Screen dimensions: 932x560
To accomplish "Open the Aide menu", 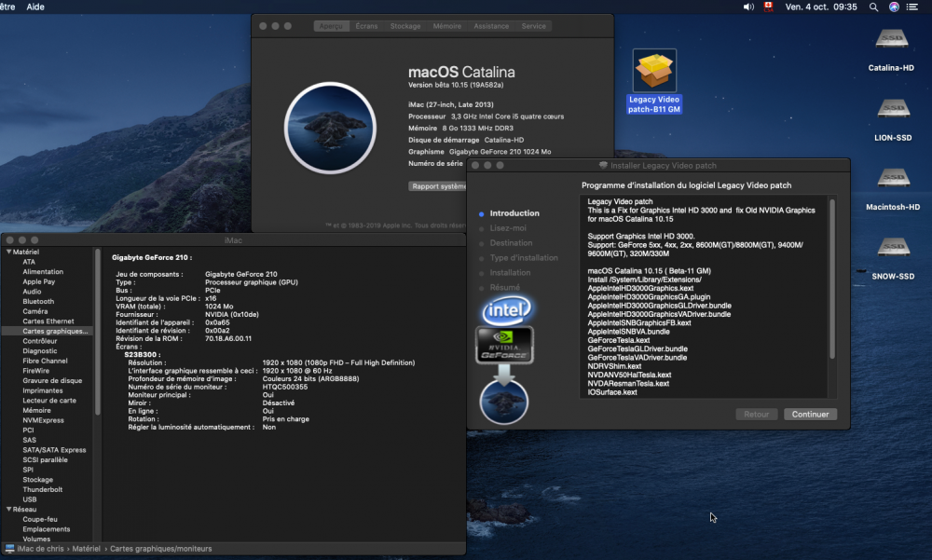I will (35, 7).
